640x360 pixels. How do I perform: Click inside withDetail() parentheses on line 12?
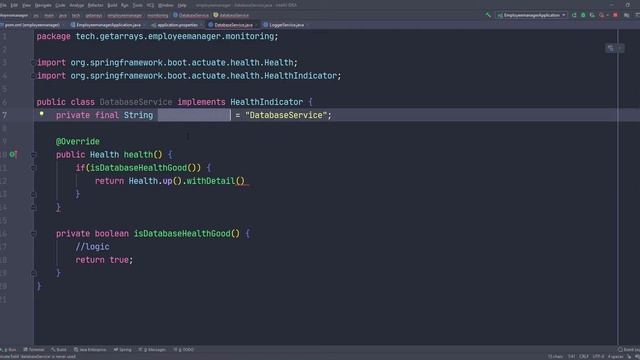[240, 181]
